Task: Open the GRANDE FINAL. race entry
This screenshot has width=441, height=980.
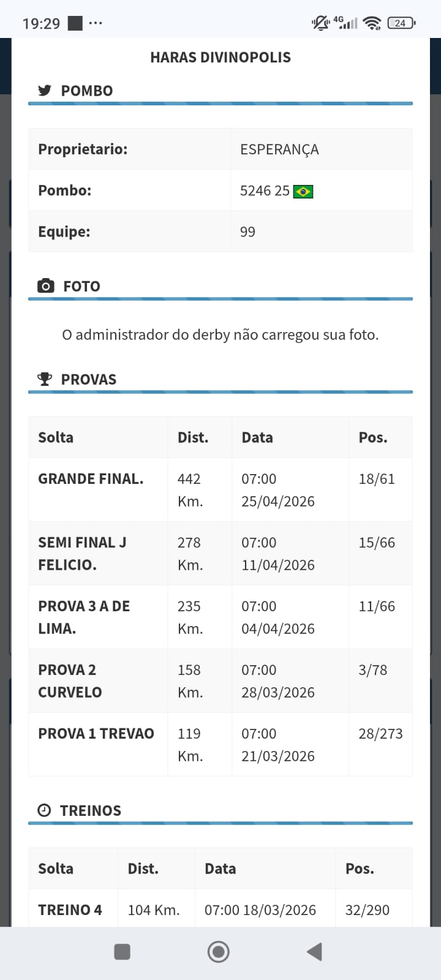Action: [x=221, y=490]
